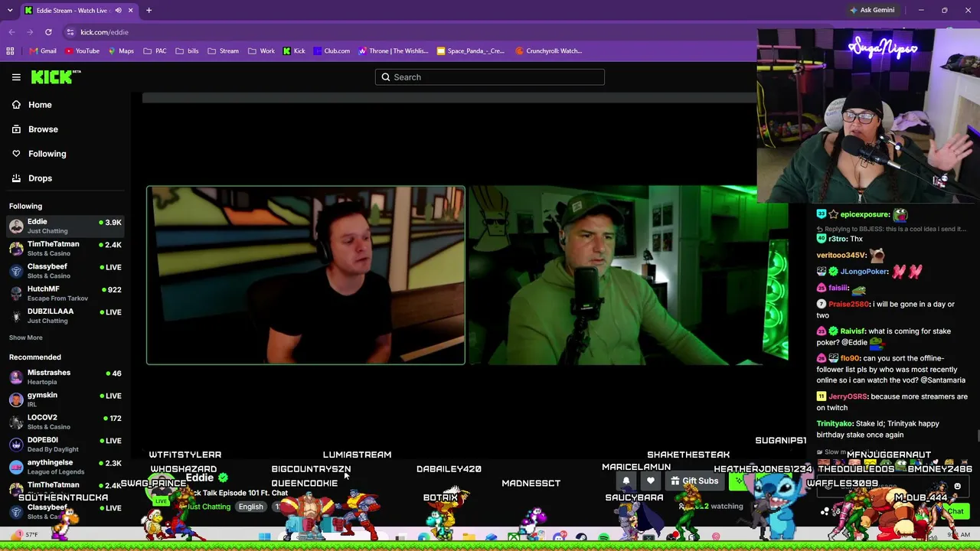Open the browser apps grid
The height and width of the screenshot is (551, 980).
click(x=10, y=51)
